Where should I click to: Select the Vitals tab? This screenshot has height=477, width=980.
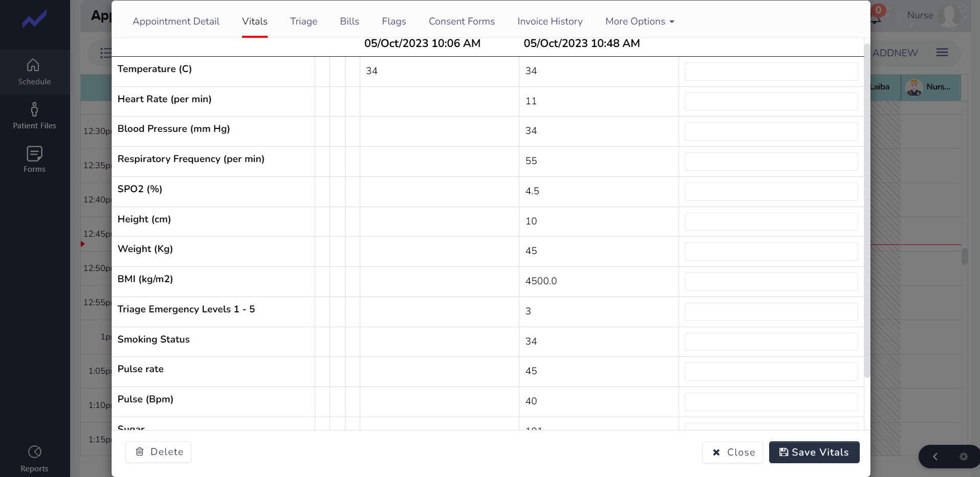pyautogui.click(x=255, y=21)
